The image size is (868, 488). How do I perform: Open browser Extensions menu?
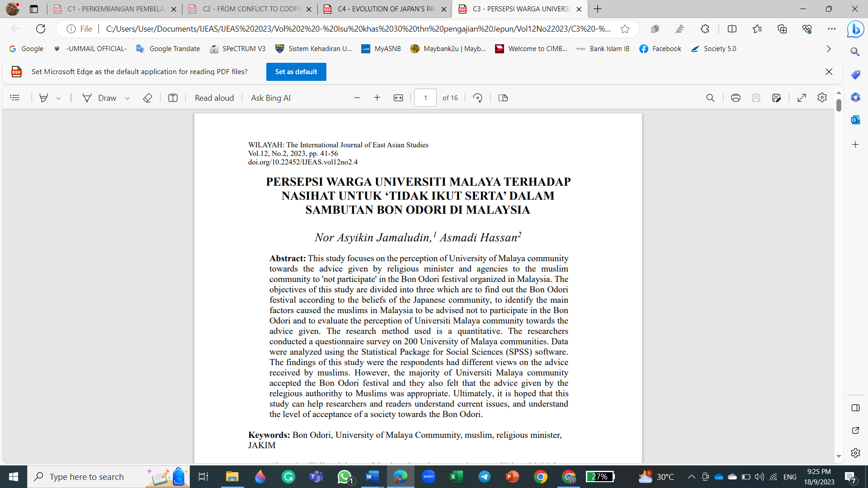pos(705,29)
